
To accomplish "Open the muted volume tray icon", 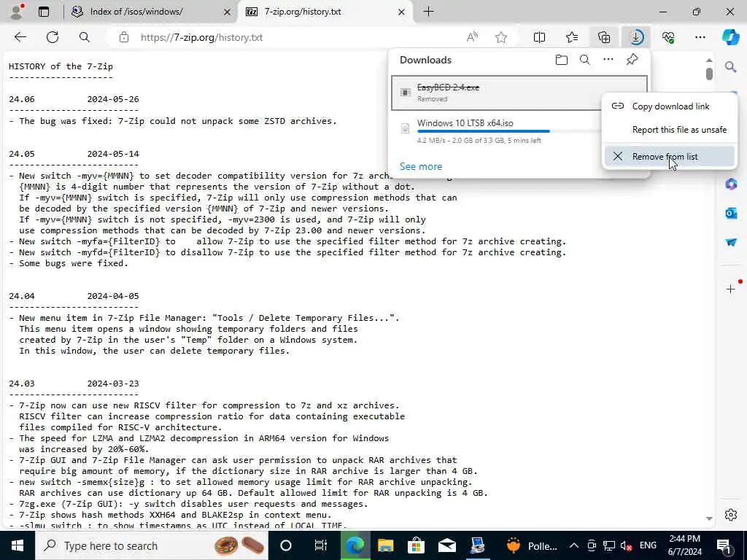I will point(627,545).
